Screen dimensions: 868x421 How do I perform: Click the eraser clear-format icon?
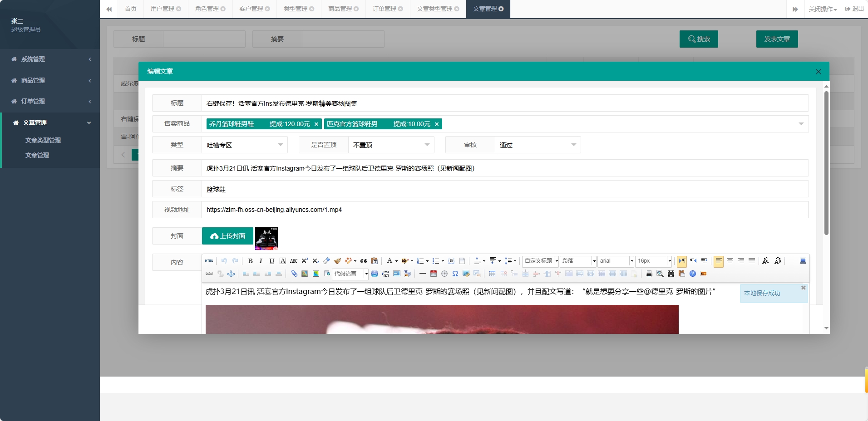pyautogui.click(x=326, y=261)
